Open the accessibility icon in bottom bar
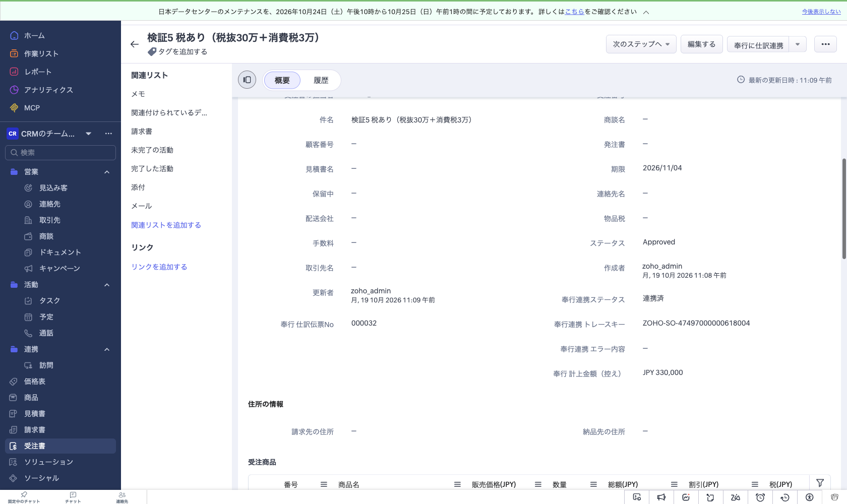This screenshot has width=847, height=504. (810, 497)
